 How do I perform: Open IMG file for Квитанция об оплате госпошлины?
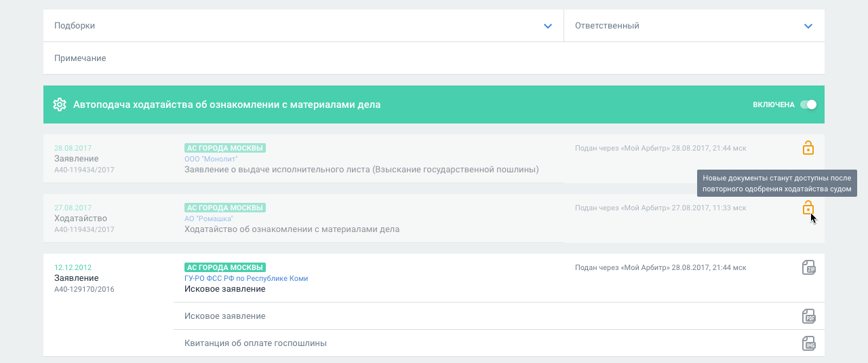[808, 343]
